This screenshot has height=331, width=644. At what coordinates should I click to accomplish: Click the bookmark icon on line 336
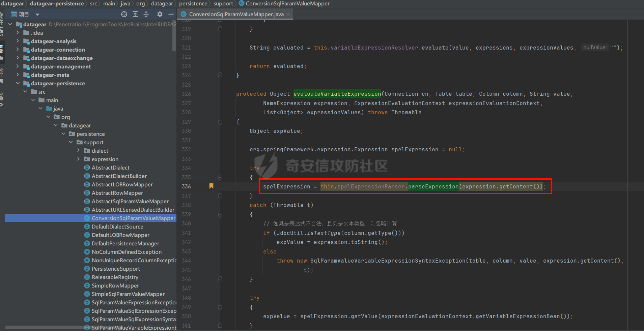[211, 186]
